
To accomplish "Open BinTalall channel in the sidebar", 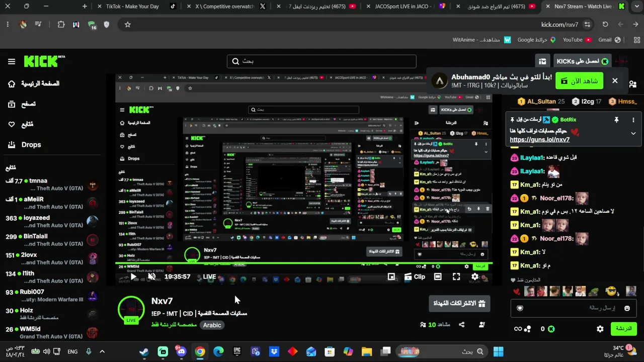I will point(52,240).
